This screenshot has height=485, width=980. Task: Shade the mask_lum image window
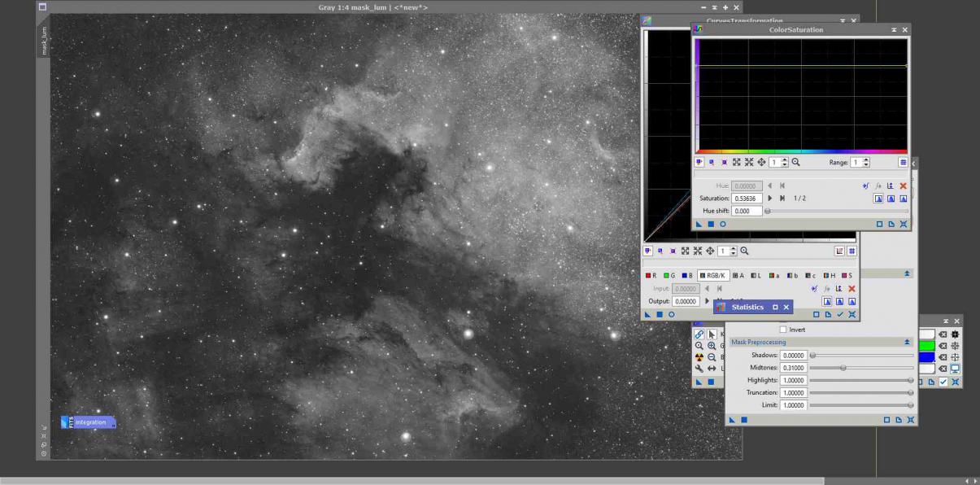[715, 7]
